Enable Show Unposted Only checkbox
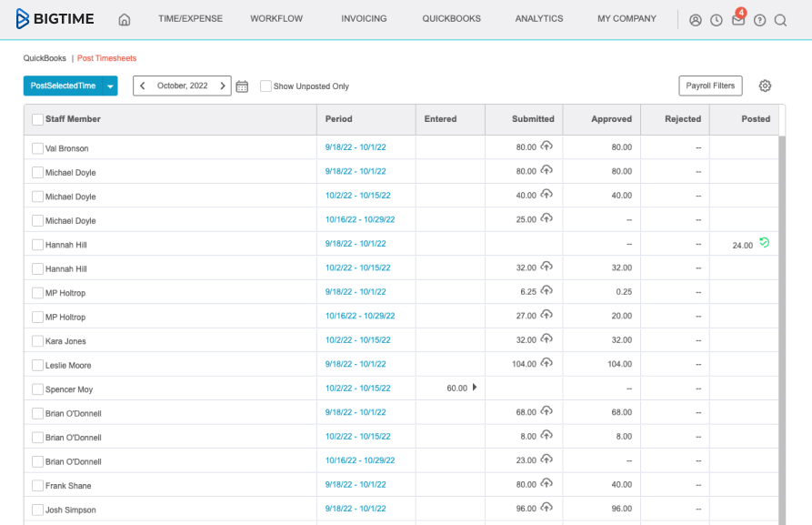This screenshot has height=525, width=812. pyautogui.click(x=266, y=86)
